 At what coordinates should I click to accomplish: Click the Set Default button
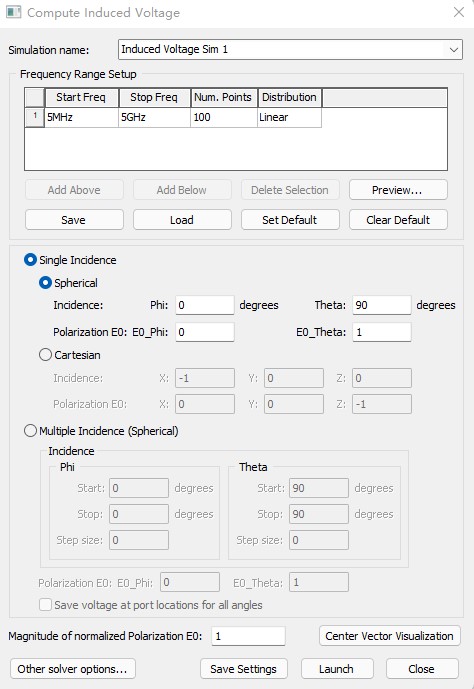pos(290,220)
